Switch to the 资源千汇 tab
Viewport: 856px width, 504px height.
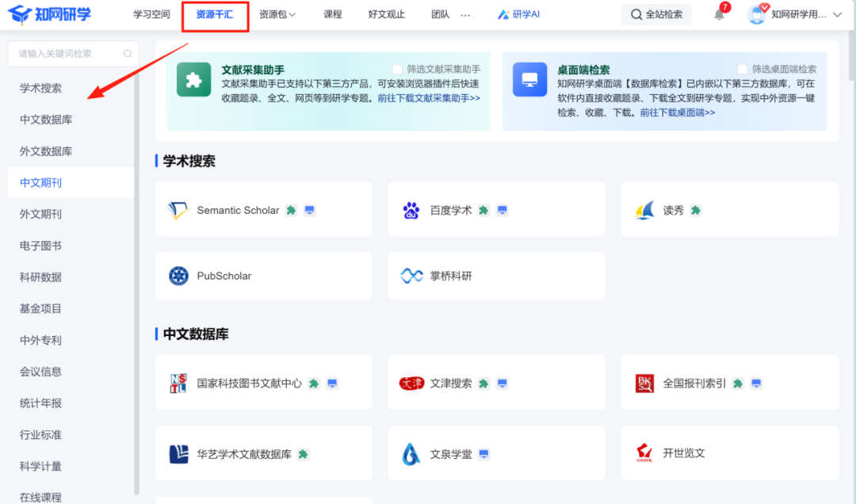pyautogui.click(x=215, y=14)
